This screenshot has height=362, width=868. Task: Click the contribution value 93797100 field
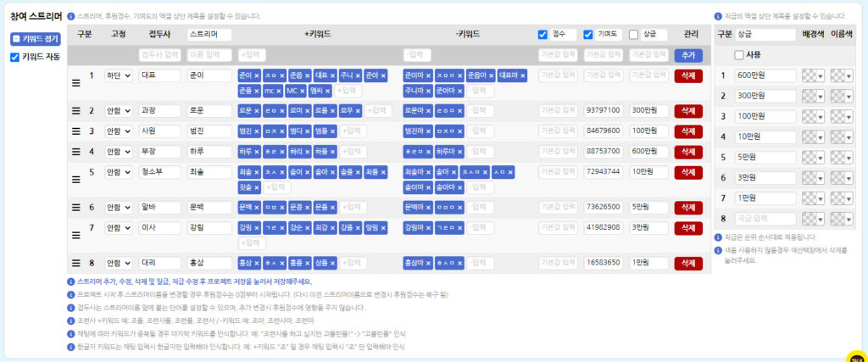pos(604,111)
